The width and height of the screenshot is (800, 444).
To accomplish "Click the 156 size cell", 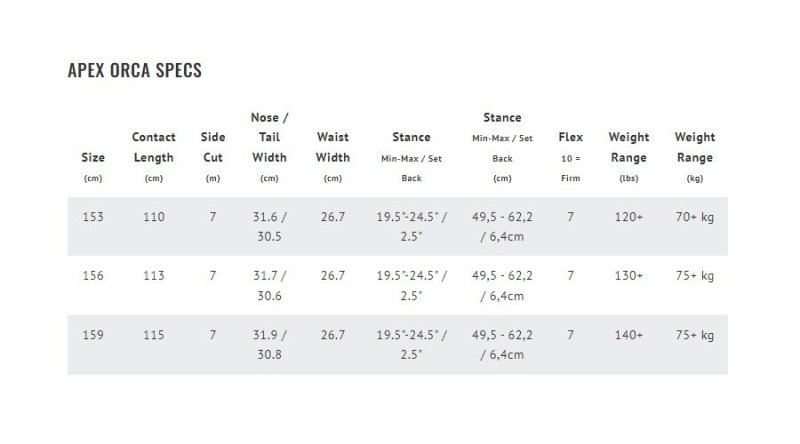I will (x=92, y=276).
